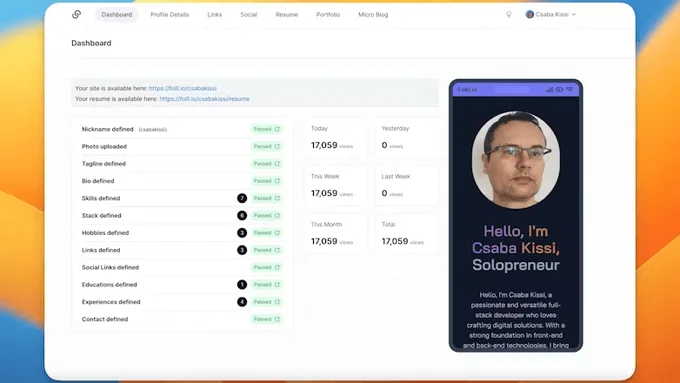Viewport: 680px width, 383px height.
Task: Click the signal strength icon in phone preview
Action: click(x=549, y=89)
